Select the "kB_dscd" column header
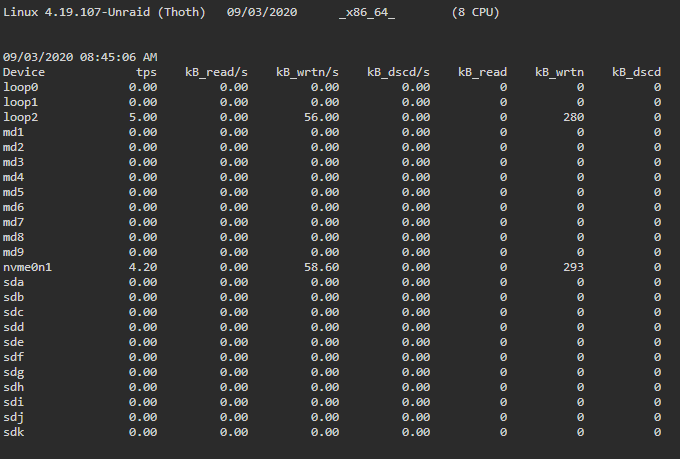 pos(637,72)
